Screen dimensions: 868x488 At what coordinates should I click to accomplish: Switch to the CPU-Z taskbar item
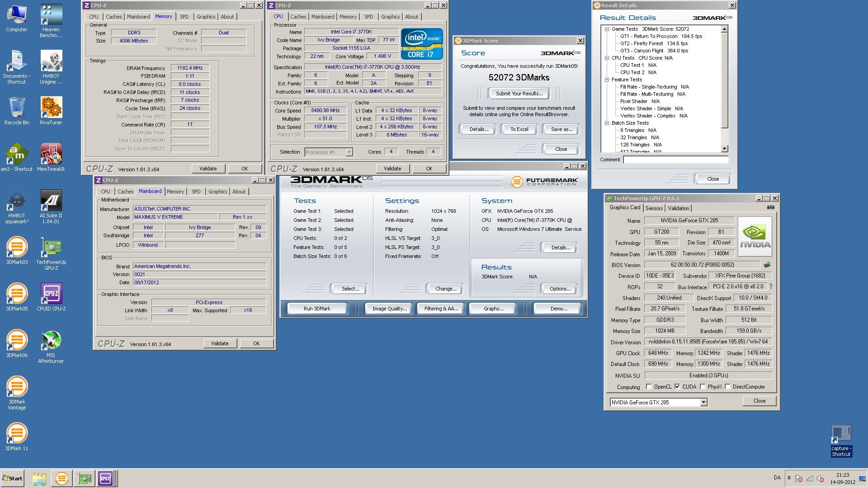pyautogui.click(x=105, y=479)
